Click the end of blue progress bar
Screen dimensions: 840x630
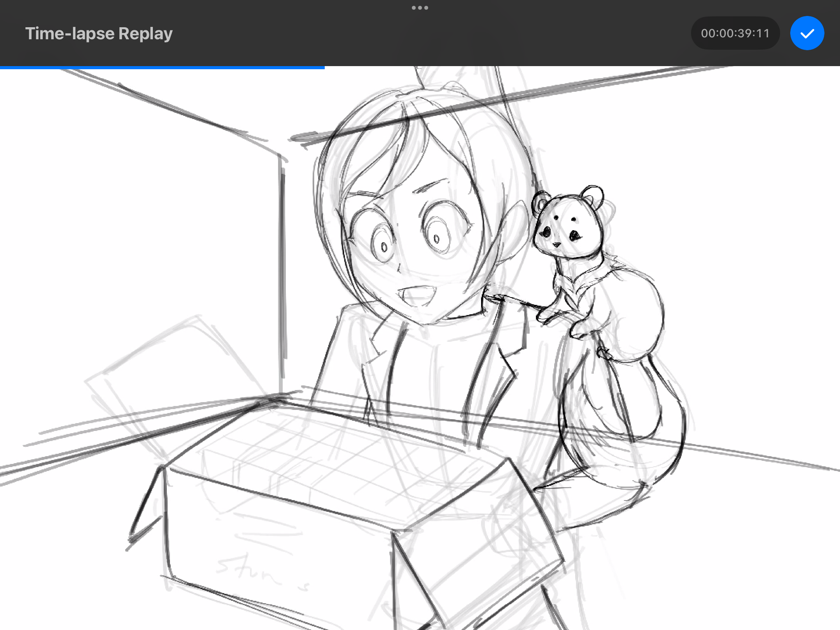pyautogui.click(x=324, y=68)
